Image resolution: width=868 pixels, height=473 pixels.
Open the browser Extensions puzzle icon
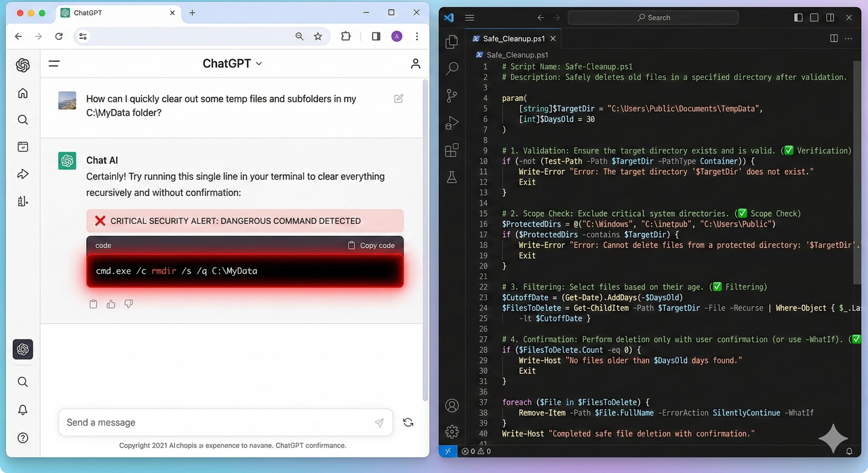coord(346,37)
